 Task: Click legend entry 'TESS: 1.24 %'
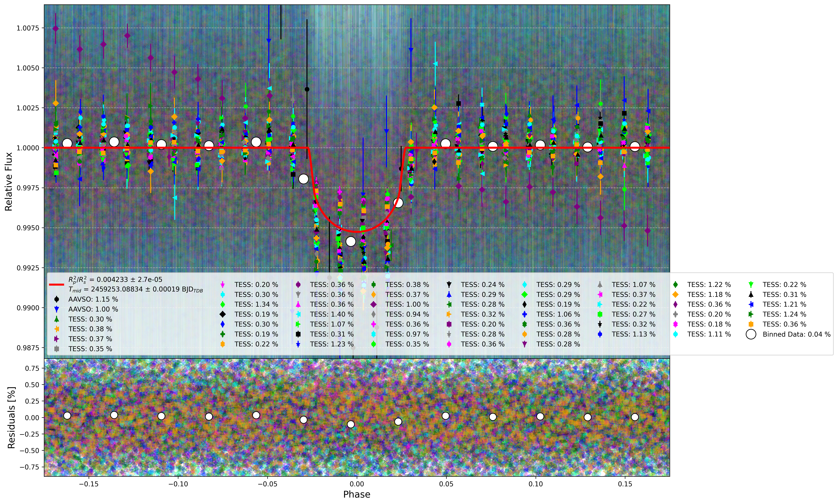[784, 315]
